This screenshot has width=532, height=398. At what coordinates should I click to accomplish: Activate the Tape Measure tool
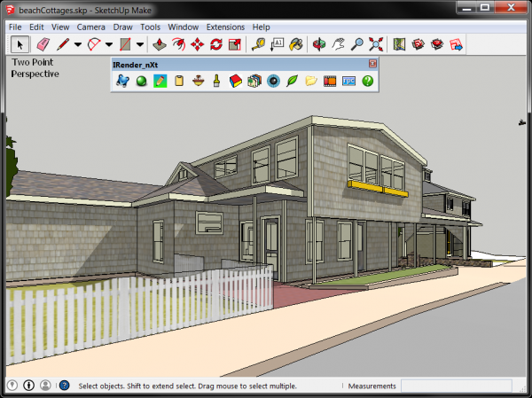(258, 43)
